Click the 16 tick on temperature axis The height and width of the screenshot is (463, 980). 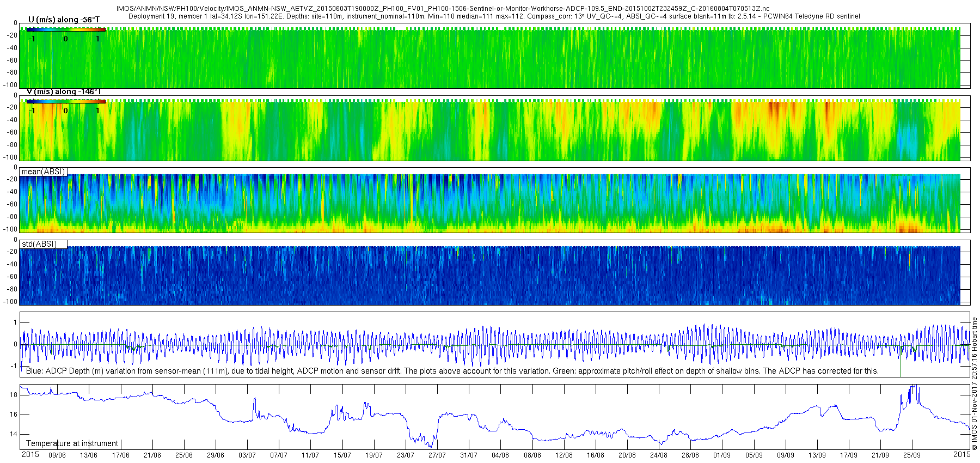click(14, 415)
